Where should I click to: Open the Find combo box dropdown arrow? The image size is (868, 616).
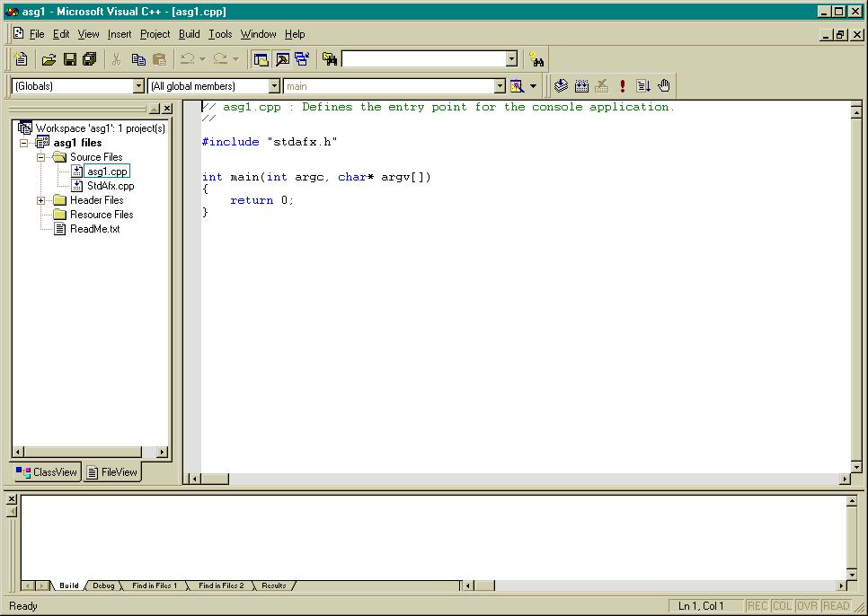point(511,58)
